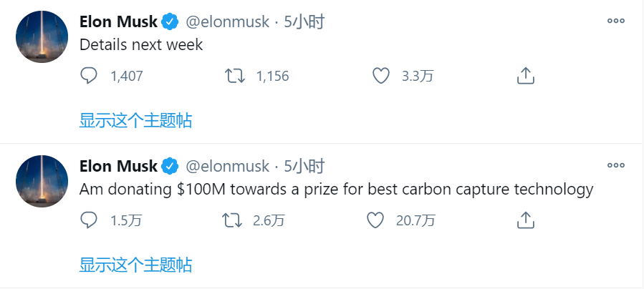The image size is (644, 289).
Task: Retweet the $100M carbon capture tweet
Action: pyautogui.click(x=234, y=220)
